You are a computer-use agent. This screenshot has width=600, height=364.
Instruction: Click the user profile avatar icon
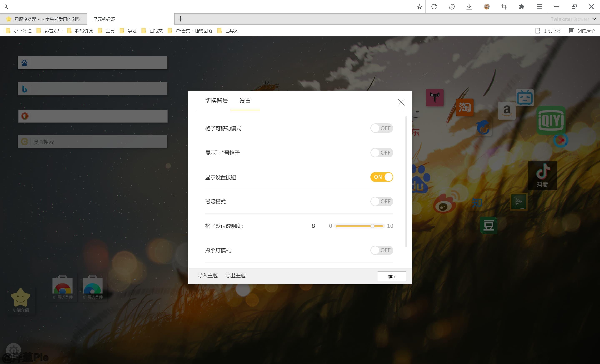486,7
